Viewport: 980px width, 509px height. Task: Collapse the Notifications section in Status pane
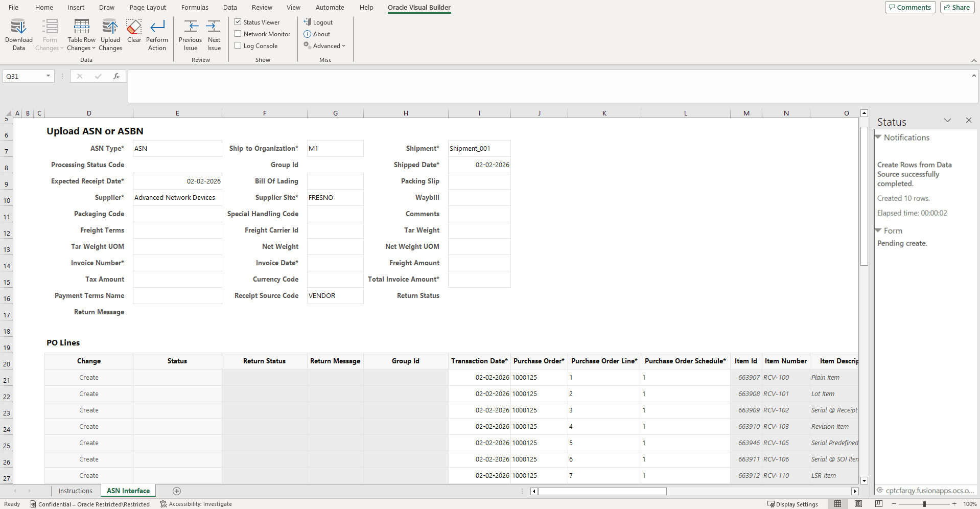coord(879,137)
